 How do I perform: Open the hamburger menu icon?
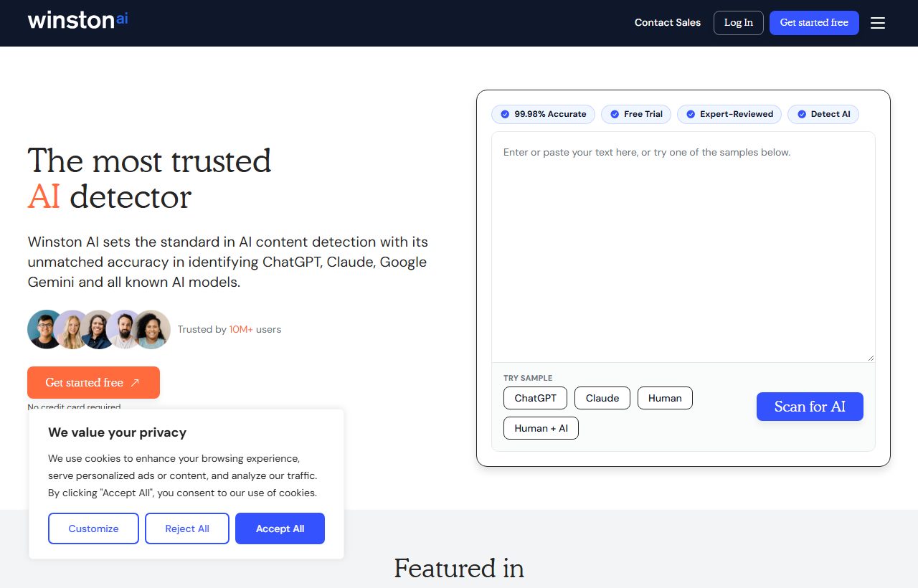(878, 23)
